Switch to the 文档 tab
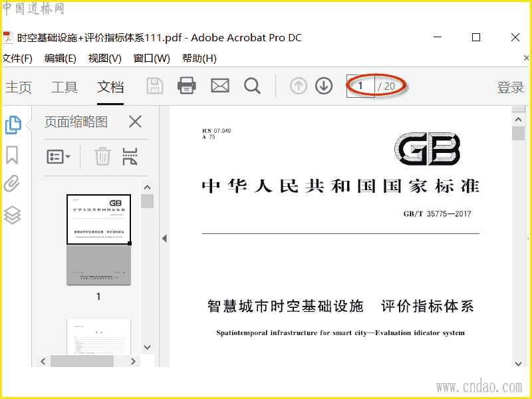The height and width of the screenshot is (399, 532). click(110, 87)
